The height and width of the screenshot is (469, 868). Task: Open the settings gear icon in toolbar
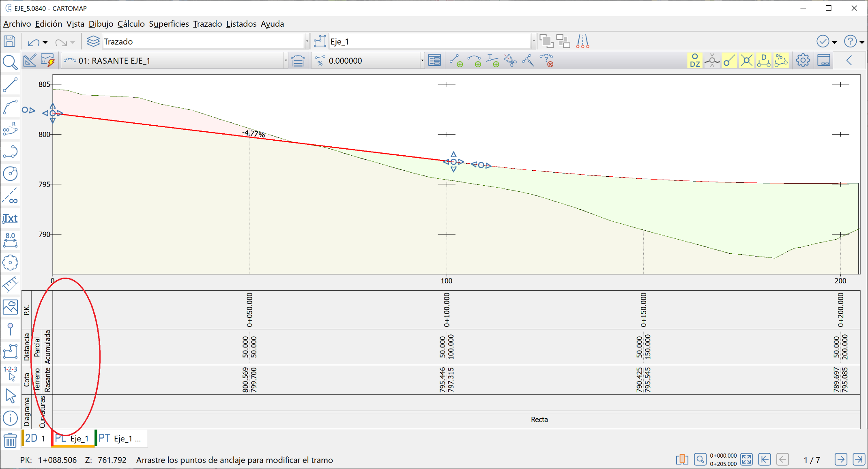803,60
